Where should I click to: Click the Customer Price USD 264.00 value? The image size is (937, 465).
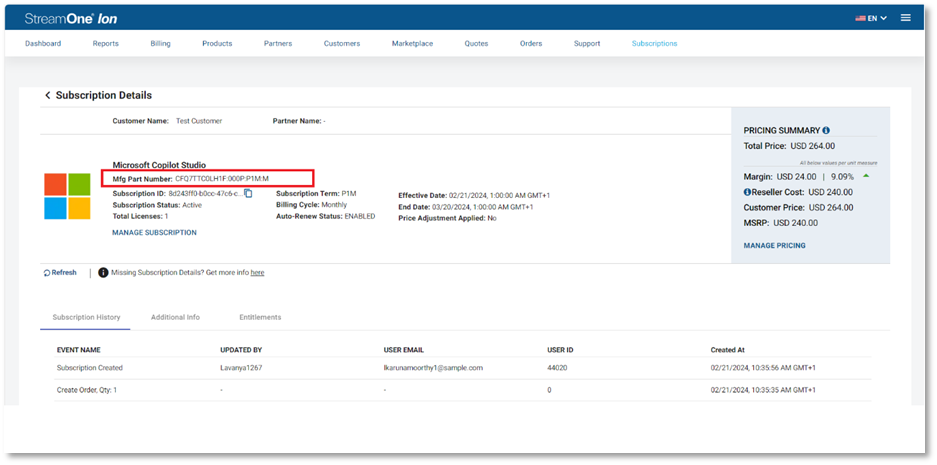[831, 207]
